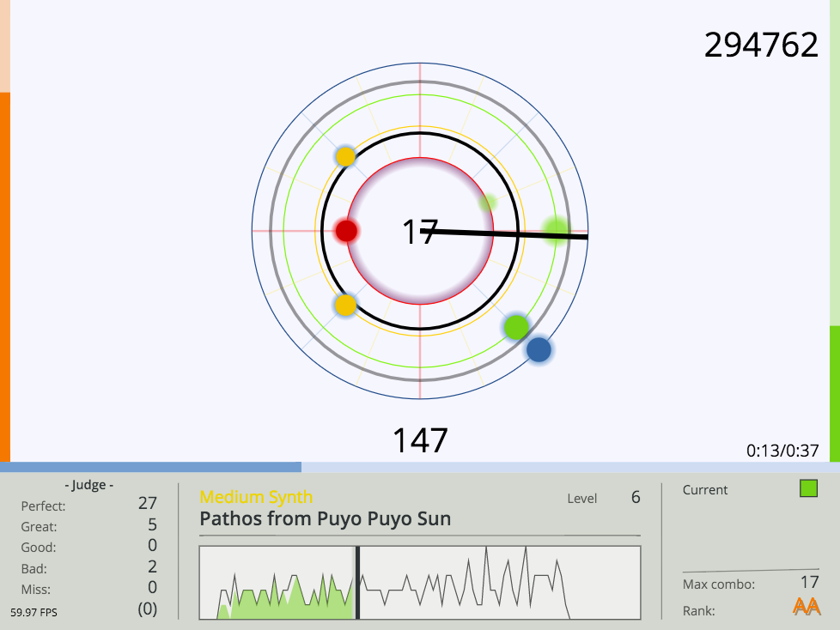Click the song title Pathos from Puyo Puyo Sun

click(x=326, y=518)
